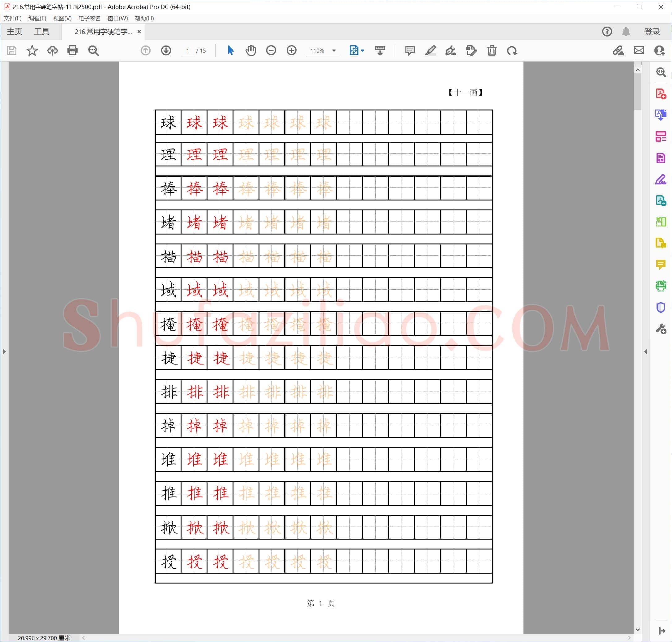Screen dimensions: 672x642
Task: Open the Request Signatures tool in right pane
Action: click(661, 200)
